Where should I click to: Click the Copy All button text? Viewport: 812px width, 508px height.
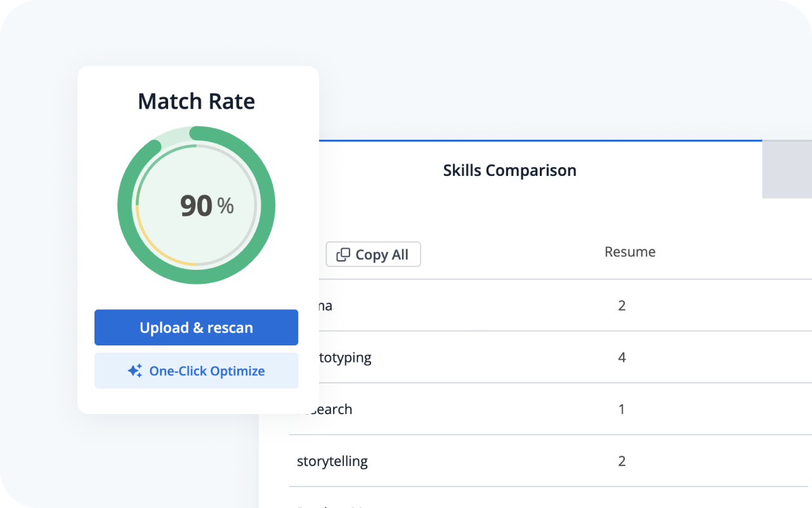[381, 255]
